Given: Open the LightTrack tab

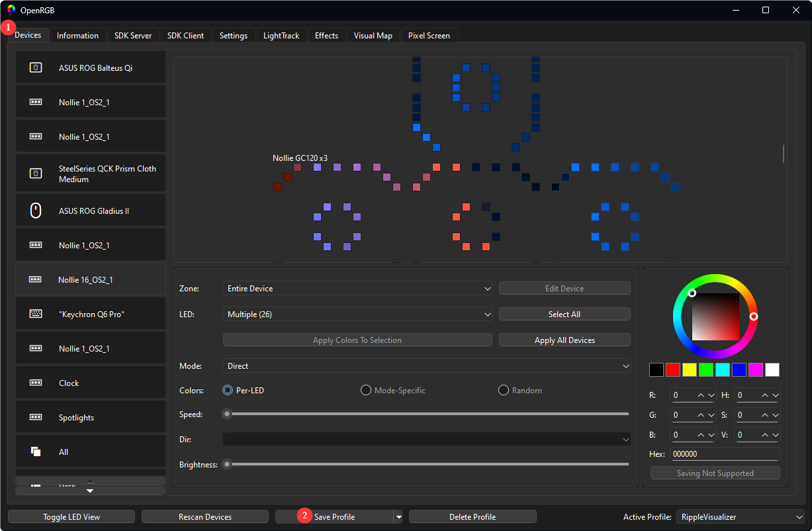Looking at the screenshot, I should 281,36.
